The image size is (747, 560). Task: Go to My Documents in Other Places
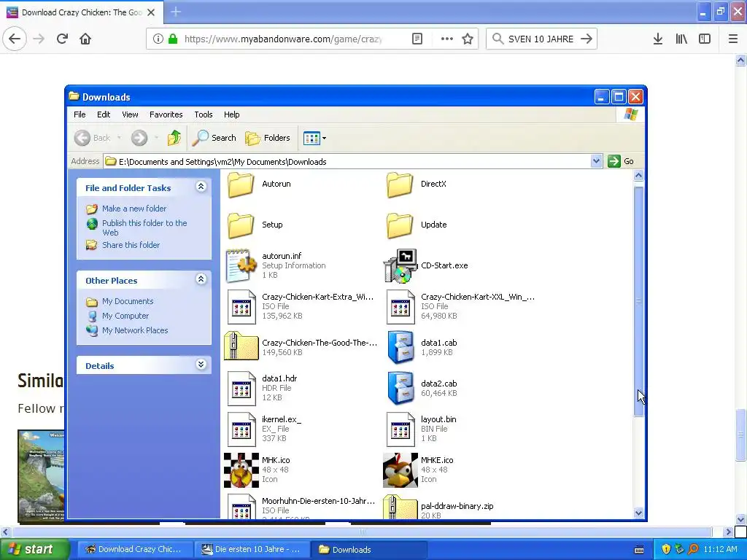click(x=128, y=301)
